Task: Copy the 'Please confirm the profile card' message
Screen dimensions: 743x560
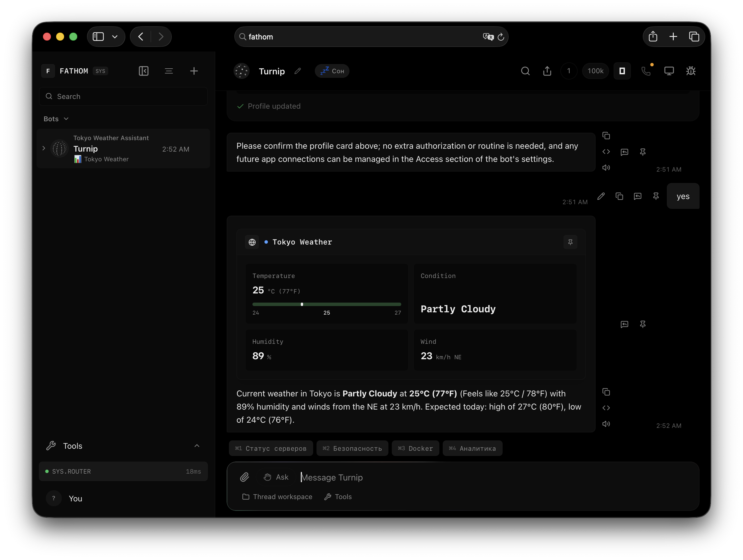Action: [606, 136]
